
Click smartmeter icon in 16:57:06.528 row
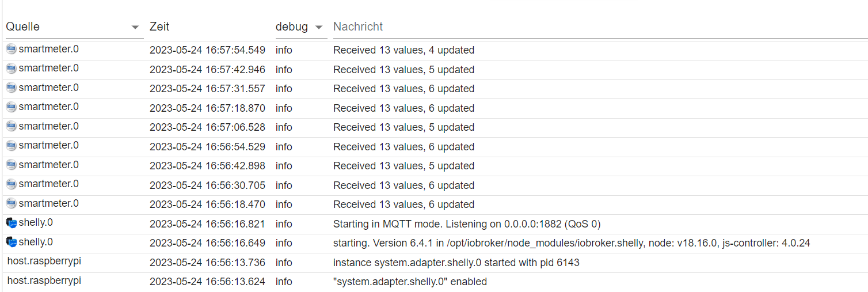[11, 127]
